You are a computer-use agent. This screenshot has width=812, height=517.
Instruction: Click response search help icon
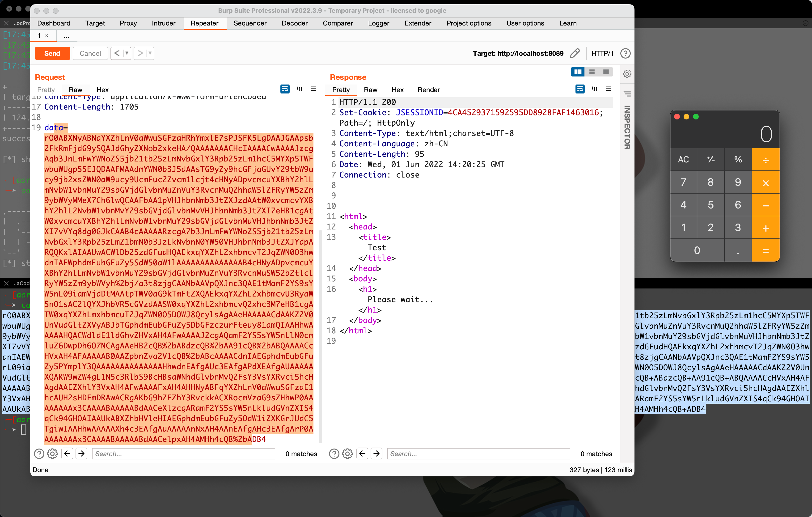[x=334, y=453]
